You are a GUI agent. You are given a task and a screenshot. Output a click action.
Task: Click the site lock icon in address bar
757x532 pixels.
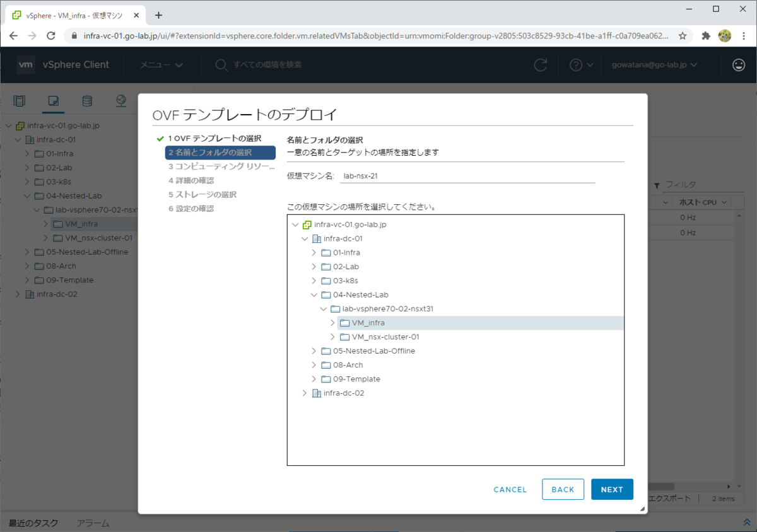pos(74,36)
